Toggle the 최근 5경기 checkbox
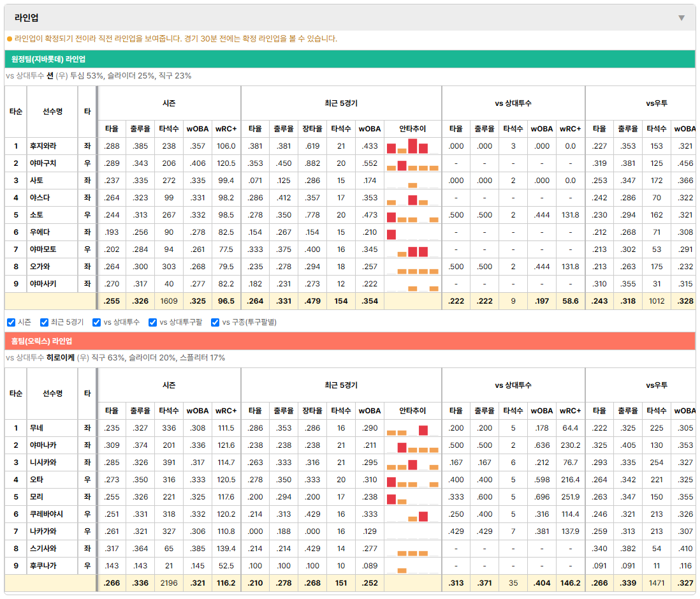700x599 pixels. [x=44, y=323]
